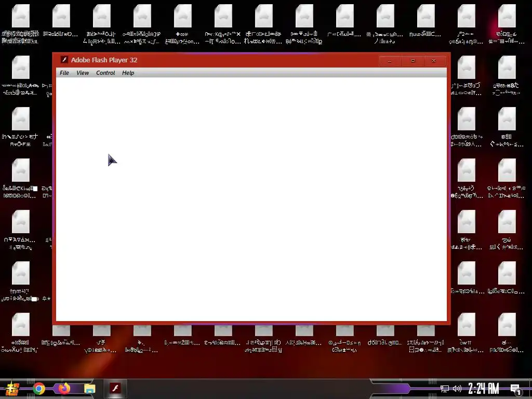Open the View menu

click(x=83, y=73)
